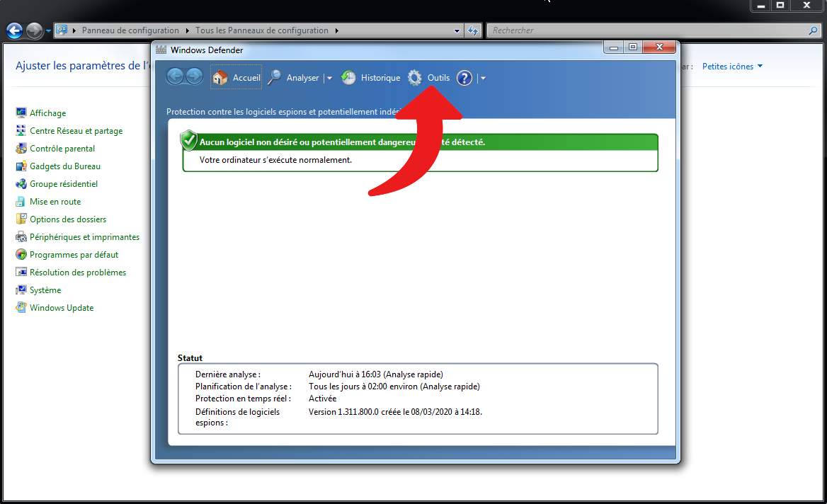Screen dimensions: 827x504
Task: Click the Groupe résidentiel icon
Action: click(21, 183)
